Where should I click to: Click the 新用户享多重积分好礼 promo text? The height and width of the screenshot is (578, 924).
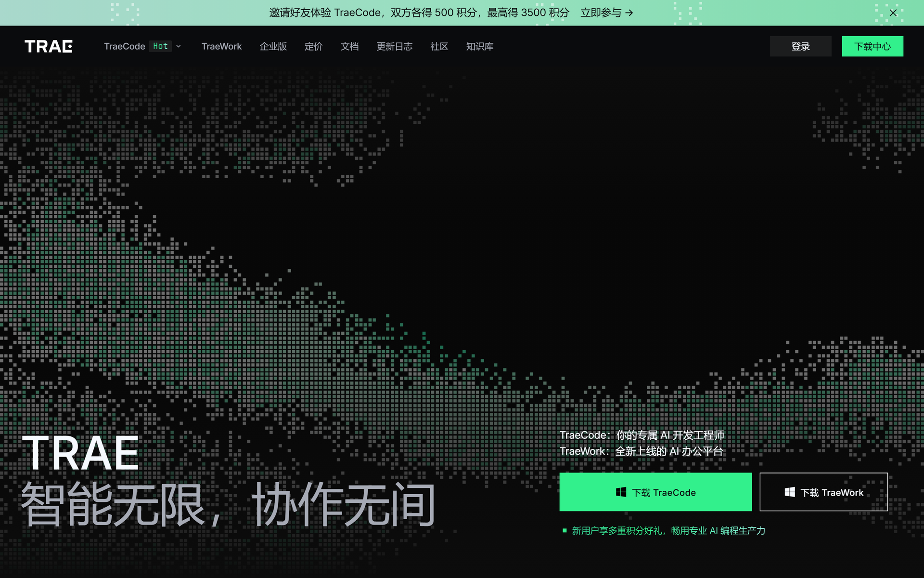tap(668, 530)
